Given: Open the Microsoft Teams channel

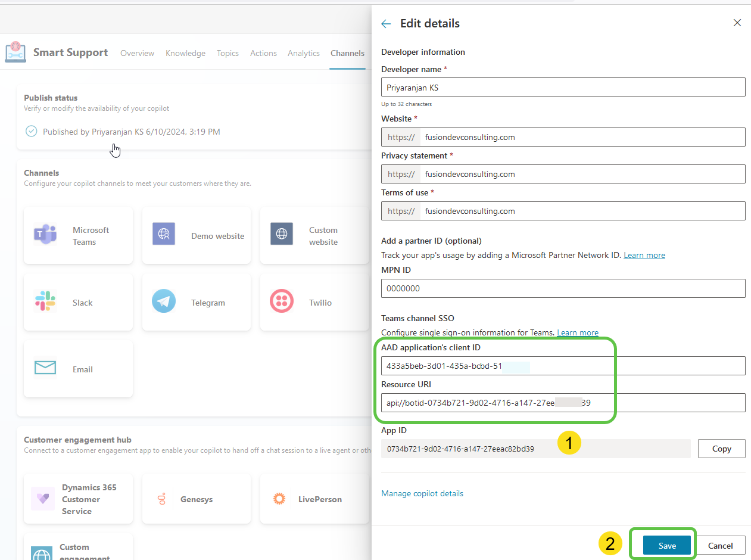Looking at the screenshot, I should [78, 235].
